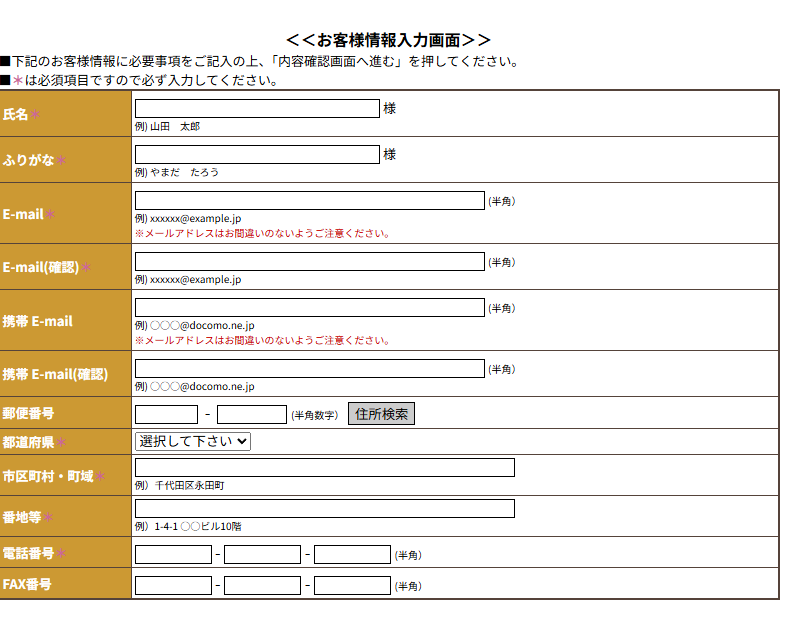The image size is (786, 631).
Task: Click the お客様情報入力画面 page heading
Action: click(x=388, y=40)
